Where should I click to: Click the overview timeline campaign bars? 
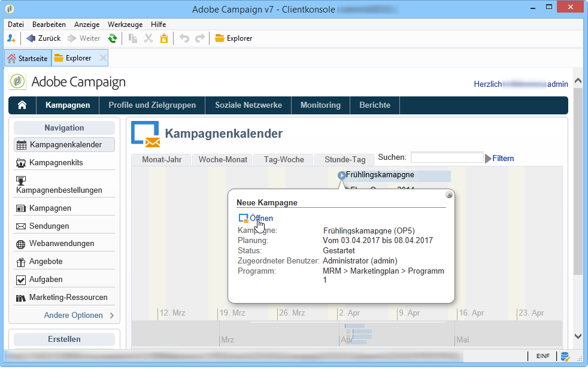[x=359, y=334]
